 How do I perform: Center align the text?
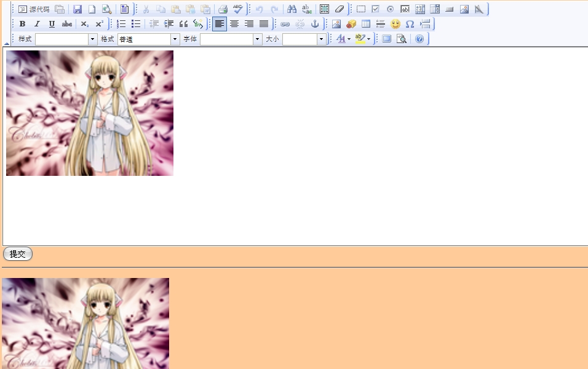tap(234, 24)
